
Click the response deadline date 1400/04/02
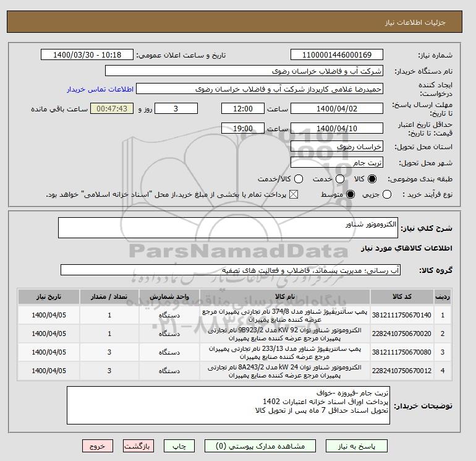point(337,108)
